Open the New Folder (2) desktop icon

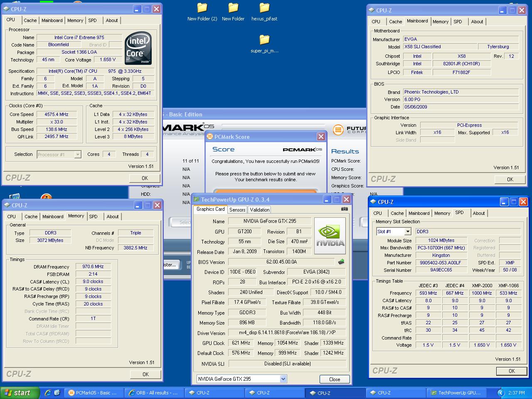pos(202,12)
